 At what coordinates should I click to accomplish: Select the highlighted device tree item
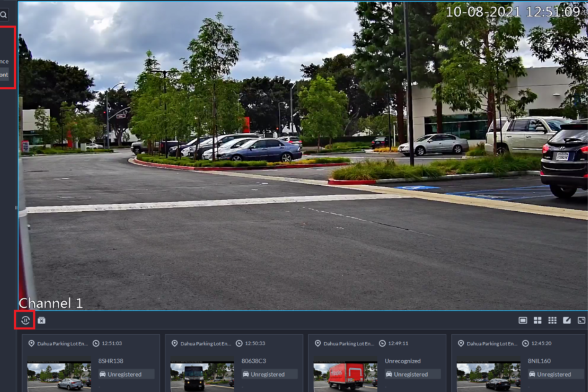[4, 75]
